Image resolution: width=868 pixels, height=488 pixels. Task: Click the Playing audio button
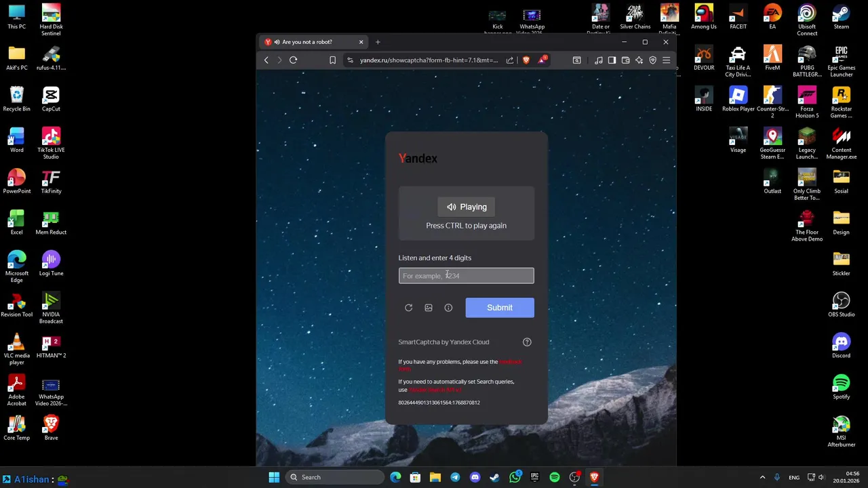[x=467, y=207]
